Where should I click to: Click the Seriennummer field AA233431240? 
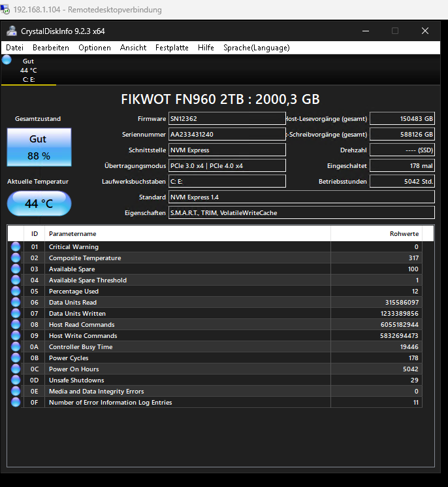point(227,135)
